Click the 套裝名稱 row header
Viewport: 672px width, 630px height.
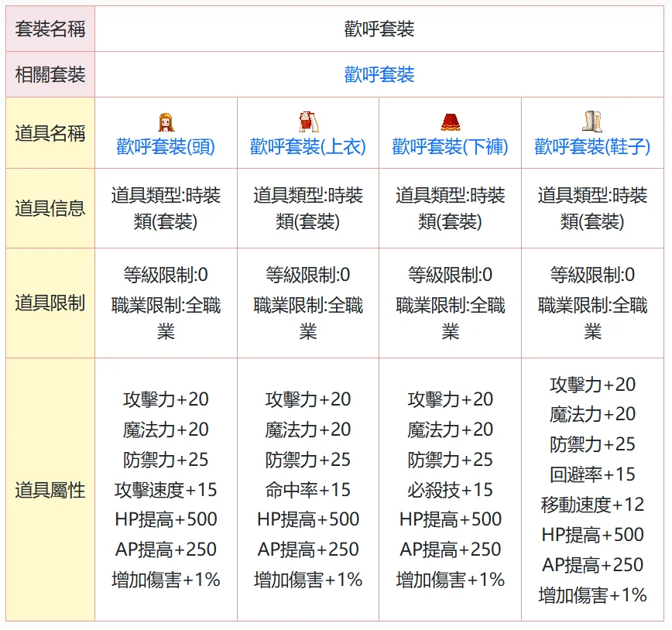coord(50,29)
